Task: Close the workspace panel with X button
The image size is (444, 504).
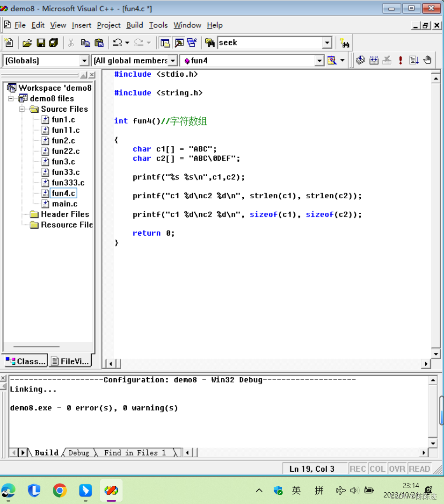Action: pyautogui.click(x=92, y=75)
